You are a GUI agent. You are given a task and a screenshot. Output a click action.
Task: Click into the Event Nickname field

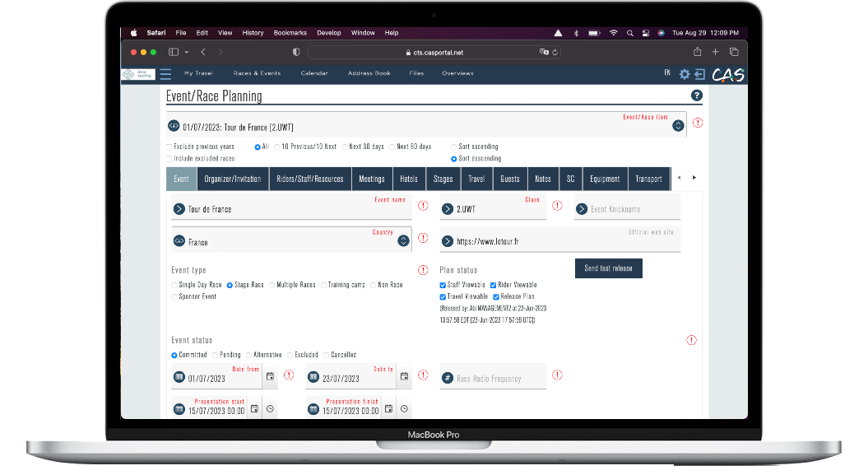(627, 208)
